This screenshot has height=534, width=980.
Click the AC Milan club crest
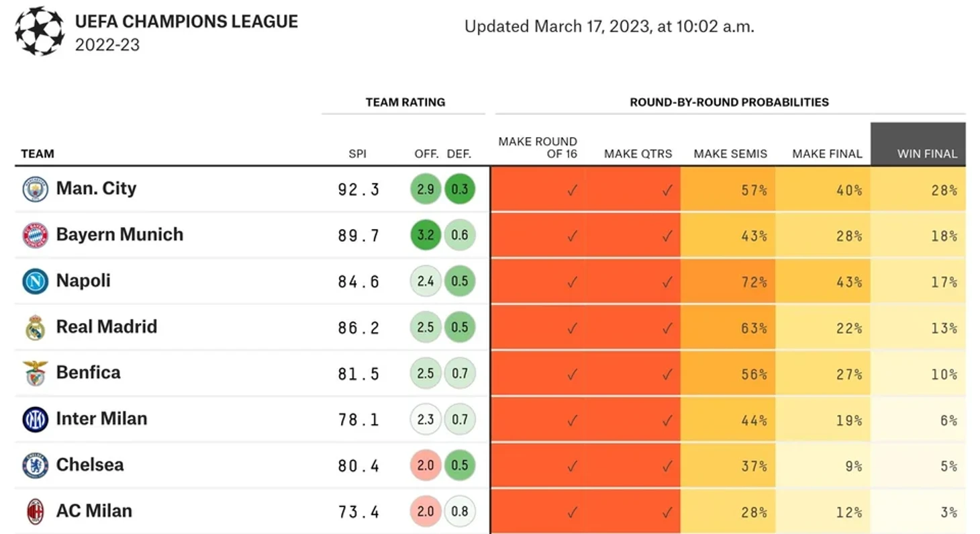click(x=35, y=512)
